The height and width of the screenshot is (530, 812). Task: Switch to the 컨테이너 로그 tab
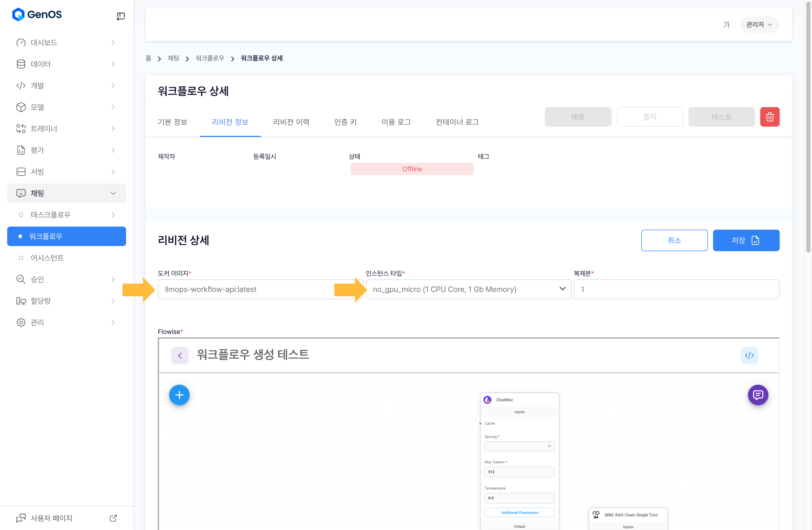tap(457, 122)
